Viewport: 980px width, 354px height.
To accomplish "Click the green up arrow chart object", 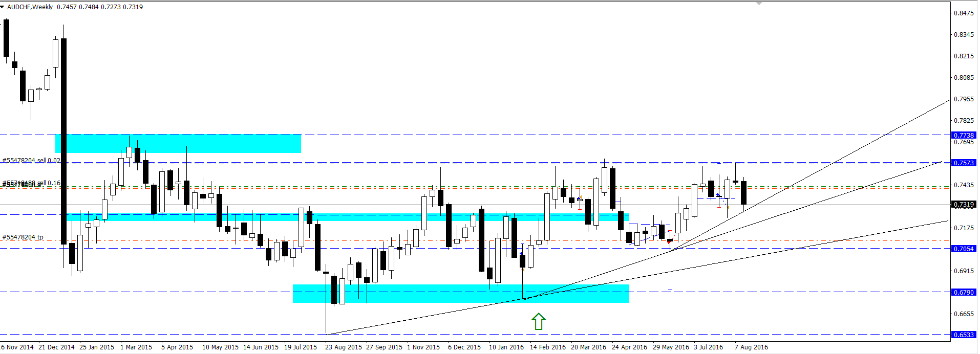I will click(x=538, y=321).
